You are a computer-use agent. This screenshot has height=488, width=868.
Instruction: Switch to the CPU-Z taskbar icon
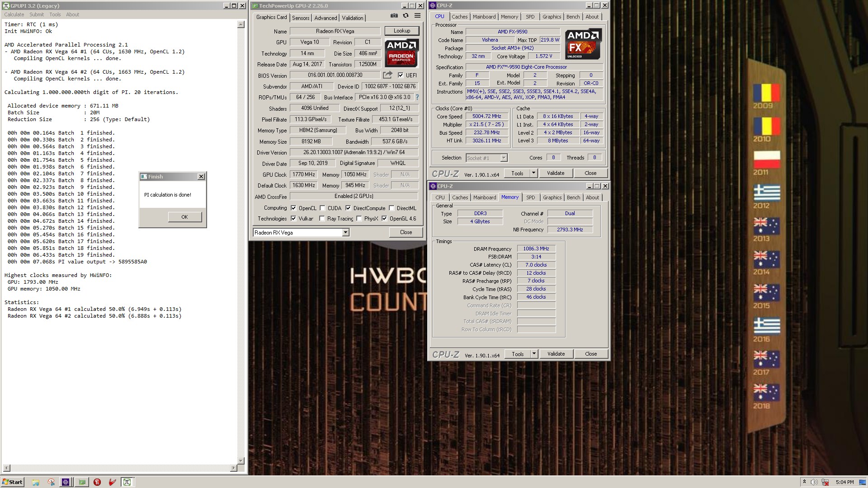click(66, 482)
